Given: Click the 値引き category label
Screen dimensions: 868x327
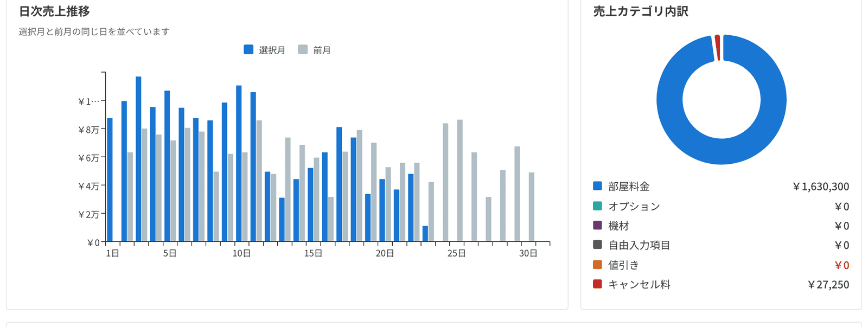Looking at the screenshot, I should pyautogui.click(x=623, y=265).
